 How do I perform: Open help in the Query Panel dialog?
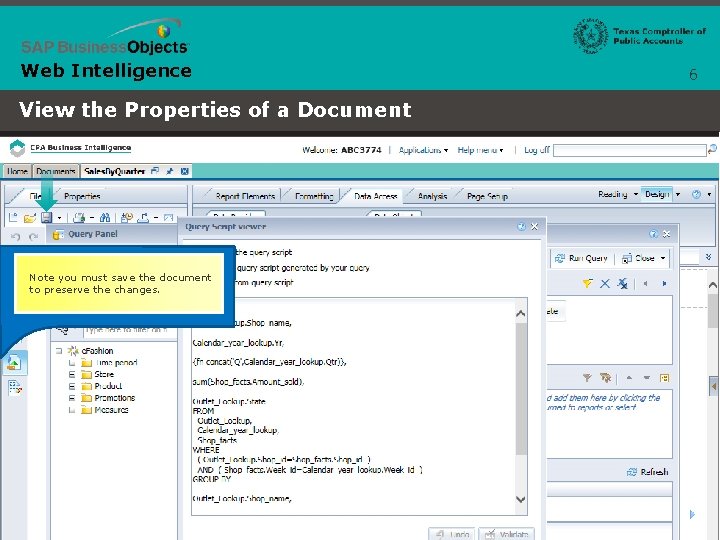(x=653, y=234)
